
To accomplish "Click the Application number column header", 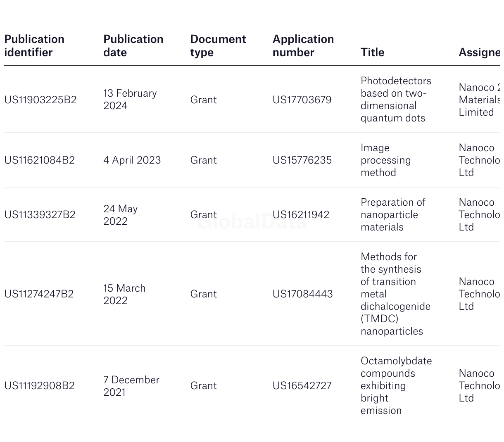I will (x=303, y=46).
